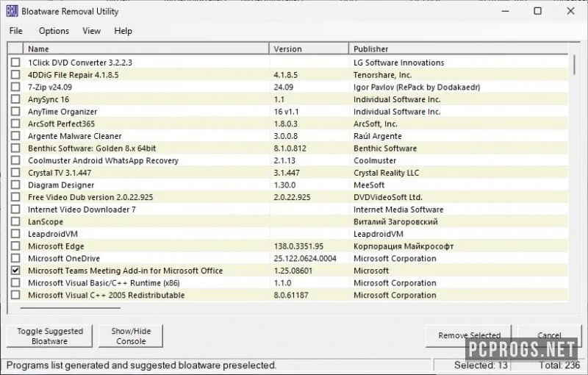Click the Show/Hide Console button
Image resolution: width=588 pixels, height=375 pixels.
[131, 336]
